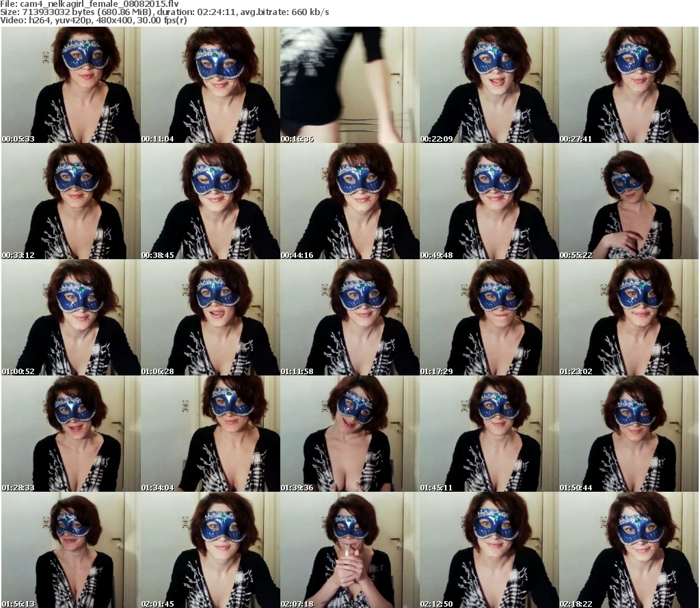
Task: Select the frame stamped 01:56:13
Action: [x=70, y=550]
